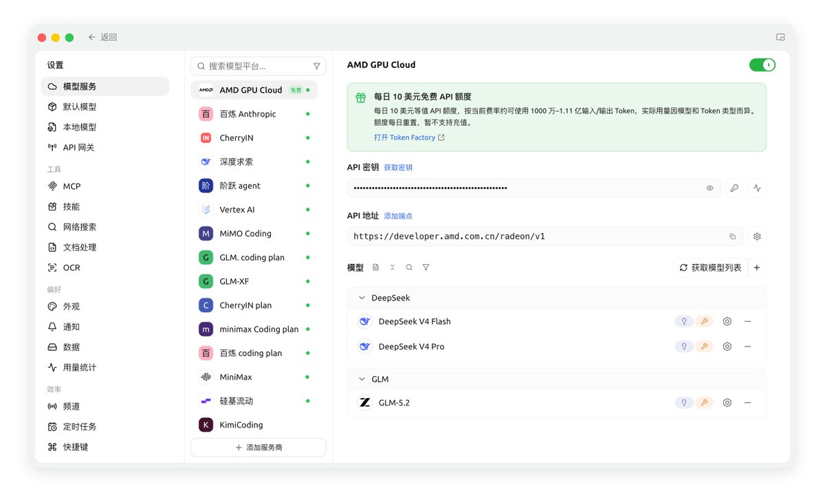Click the 获取模型列表 button
The width and height of the screenshot is (825, 504).
point(710,267)
